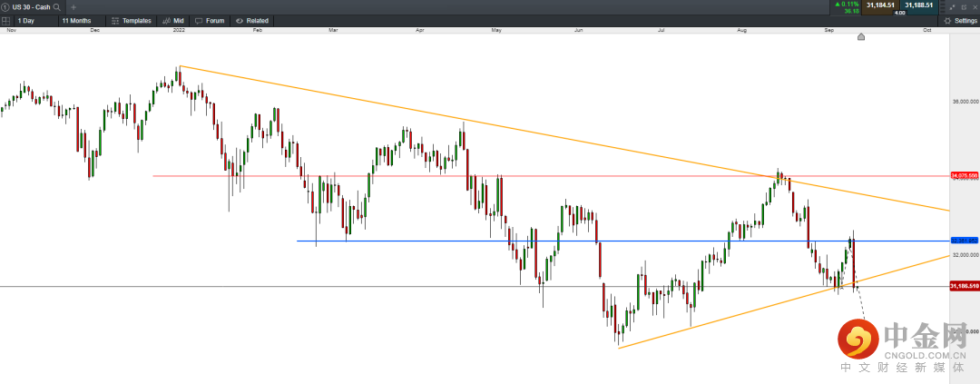The image size is (980, 384).
Task: Expand the 11 Months range selector
Action: click(78, 20)
